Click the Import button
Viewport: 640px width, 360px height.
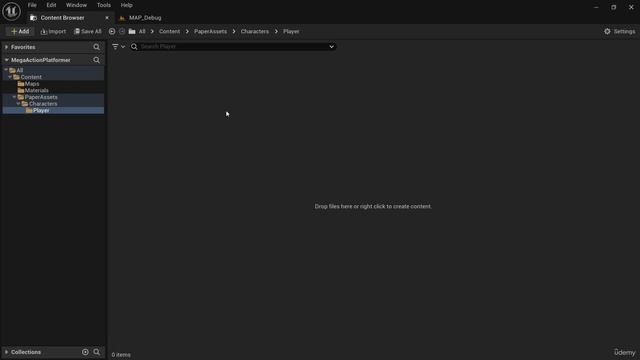[x=53, y=31]
